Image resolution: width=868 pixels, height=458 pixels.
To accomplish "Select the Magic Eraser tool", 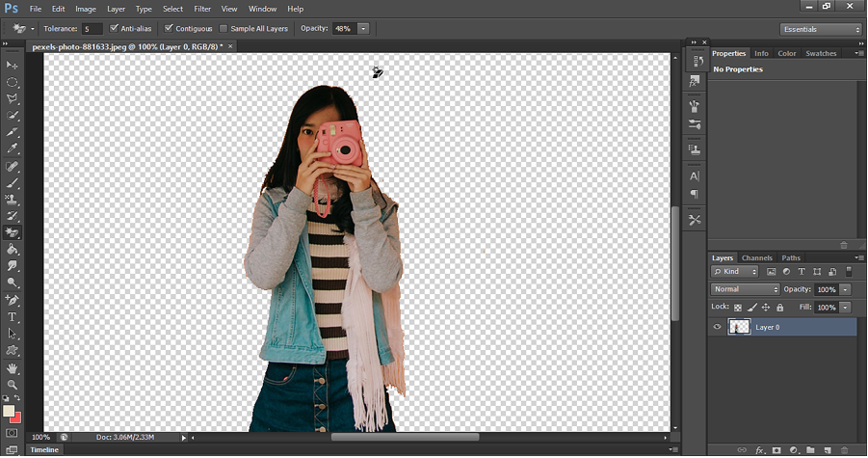I will [12, 232].
